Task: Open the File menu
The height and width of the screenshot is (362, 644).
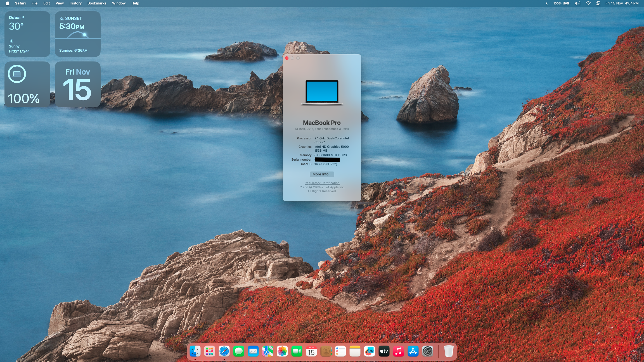Action: click(34, 3)
